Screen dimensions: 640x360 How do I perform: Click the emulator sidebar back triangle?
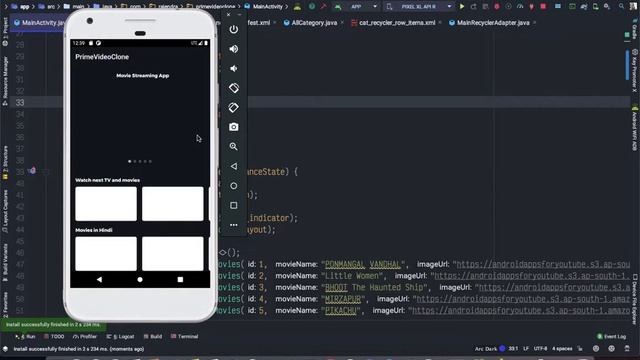coord(233,166)
